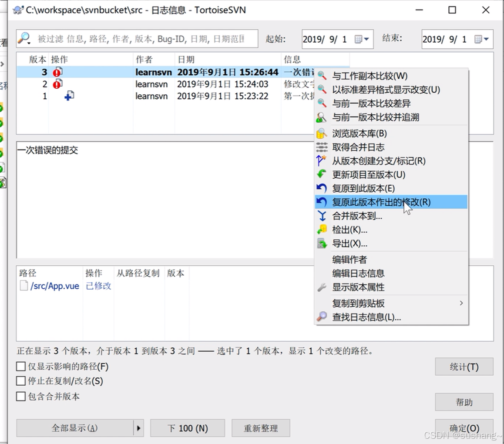This screenshot has height=444, width=504.
Task: Select 以标准差异格式显示改变(U) menu entry
Action: pos(392,90)
